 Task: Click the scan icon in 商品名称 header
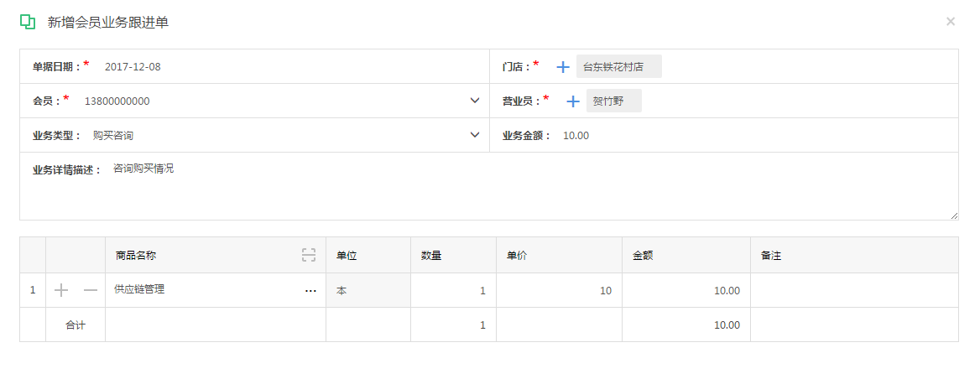coord(309,255)
